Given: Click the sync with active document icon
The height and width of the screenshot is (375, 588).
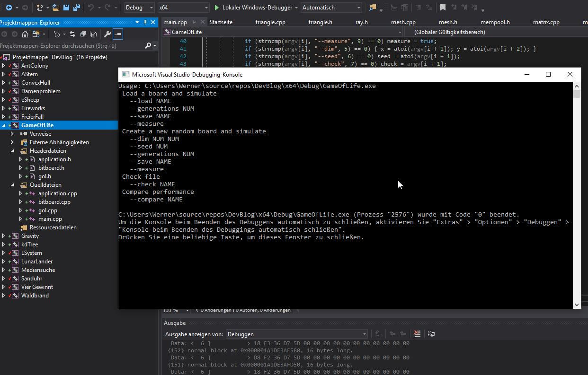Looking at the screenshot, I should click(72, 34).
